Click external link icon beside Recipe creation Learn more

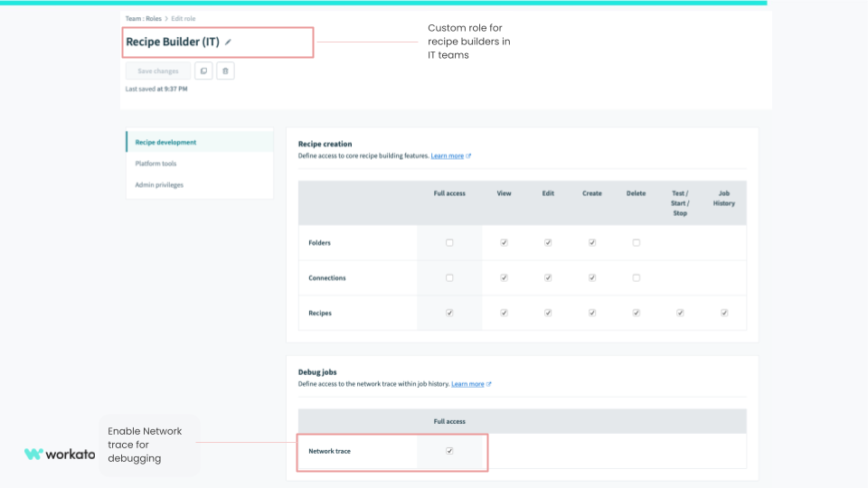[x=468, y=156]
